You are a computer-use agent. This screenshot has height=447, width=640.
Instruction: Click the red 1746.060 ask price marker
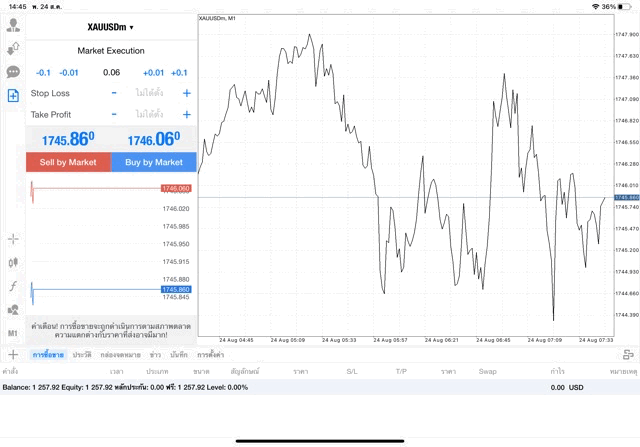(175, 188)
